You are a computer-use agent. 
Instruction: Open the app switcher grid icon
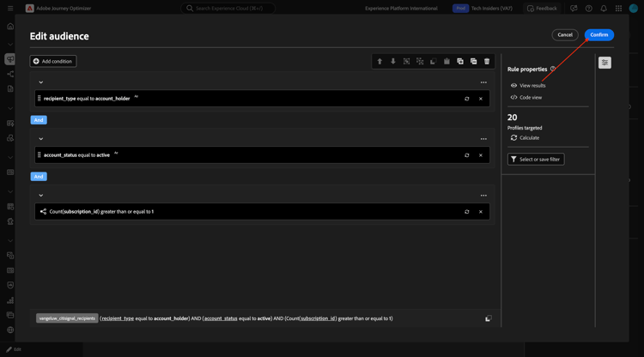(618, 9)
